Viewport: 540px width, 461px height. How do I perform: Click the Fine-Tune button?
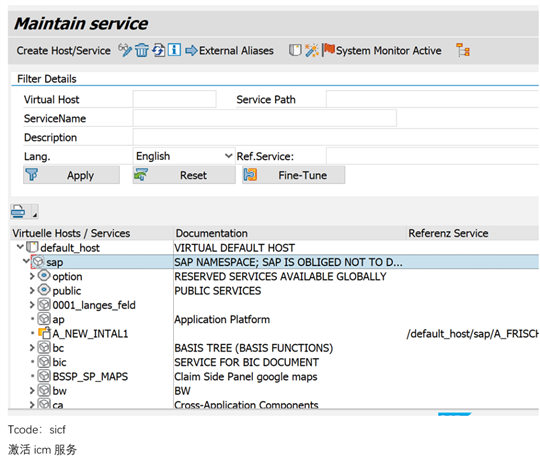[x=293, y=175]
